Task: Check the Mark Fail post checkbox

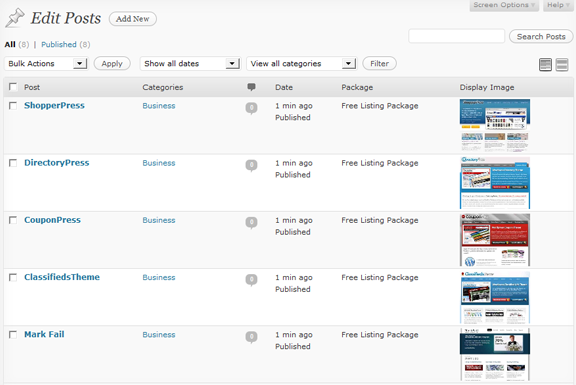Action: click(13, 335)
